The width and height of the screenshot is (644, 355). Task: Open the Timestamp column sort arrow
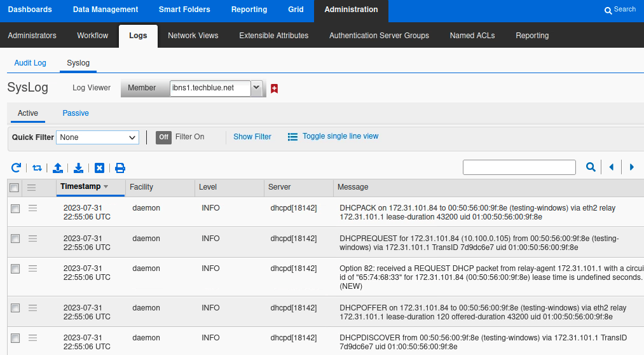click(x=106, y=187)
